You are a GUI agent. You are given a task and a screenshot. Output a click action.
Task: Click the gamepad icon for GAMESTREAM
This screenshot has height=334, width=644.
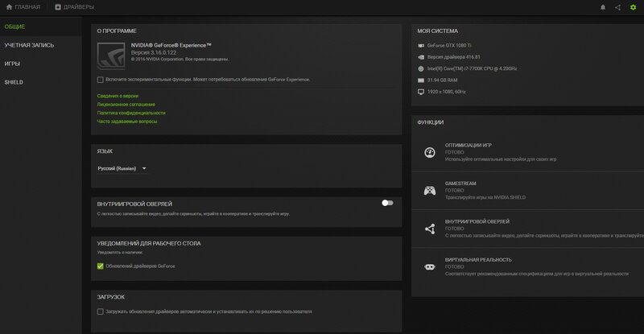click(430, 191)
